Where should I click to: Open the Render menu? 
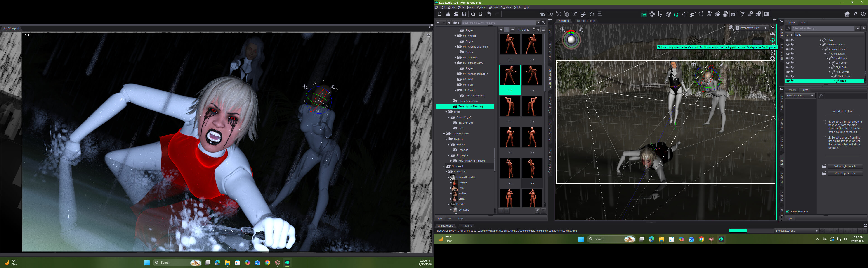470,7
